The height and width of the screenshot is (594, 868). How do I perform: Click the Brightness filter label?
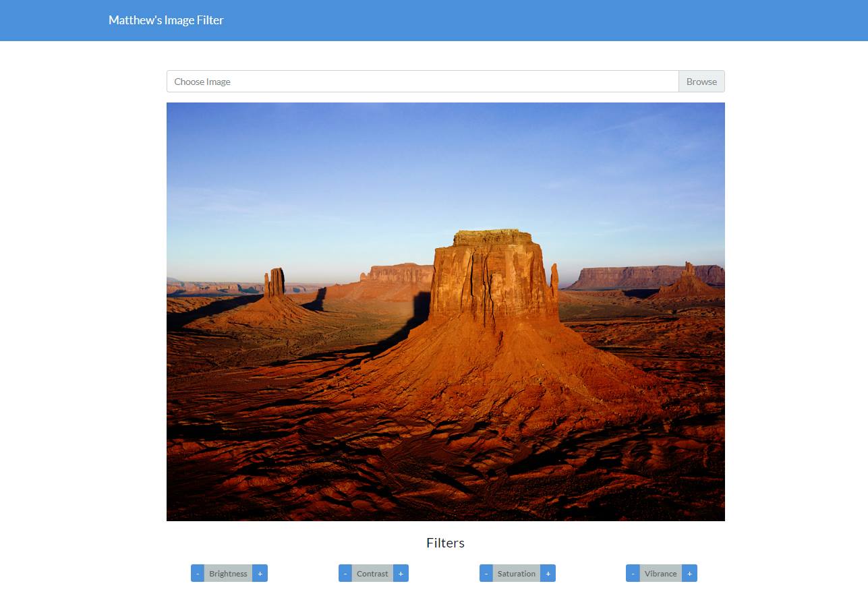point(228,573)
